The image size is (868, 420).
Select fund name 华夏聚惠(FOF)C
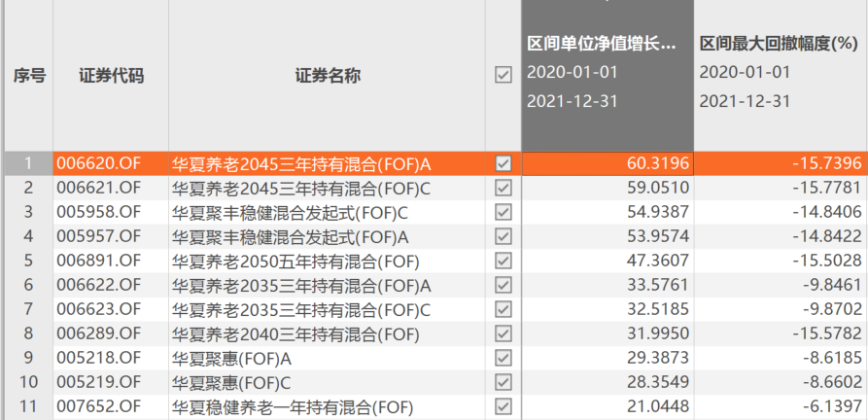231,383
